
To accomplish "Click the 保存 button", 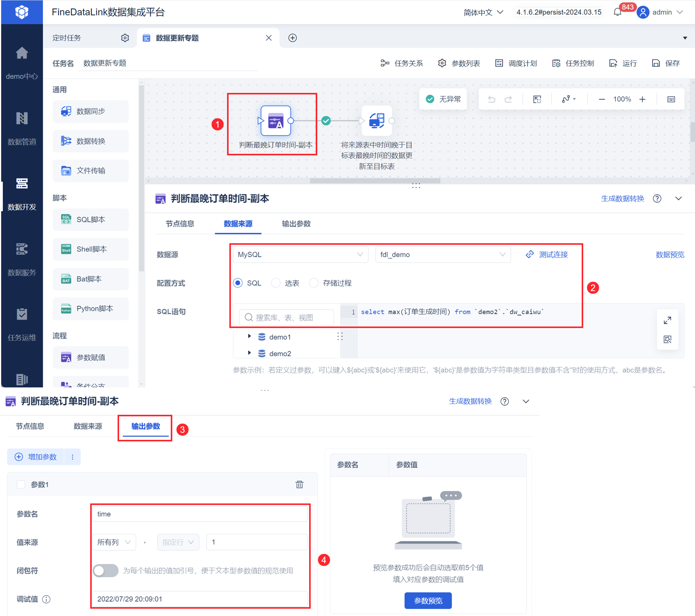I will (666, 63).
